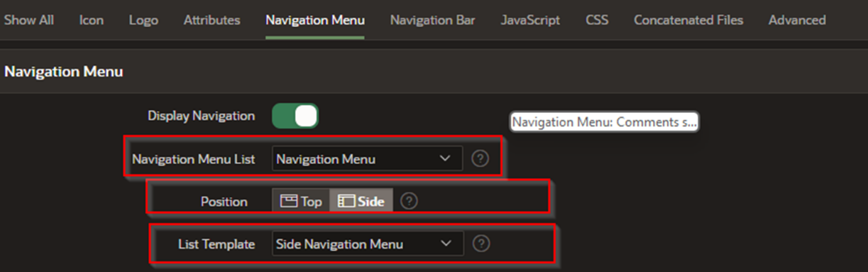Switch to the Navigation Bar tab
Viewport: 868px width, 272px height.
coord(433,20)
